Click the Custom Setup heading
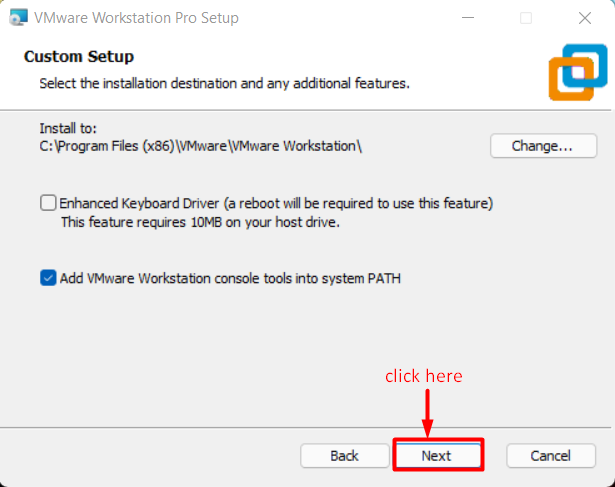This screenshot has height=487, width=615. (79, 56)
